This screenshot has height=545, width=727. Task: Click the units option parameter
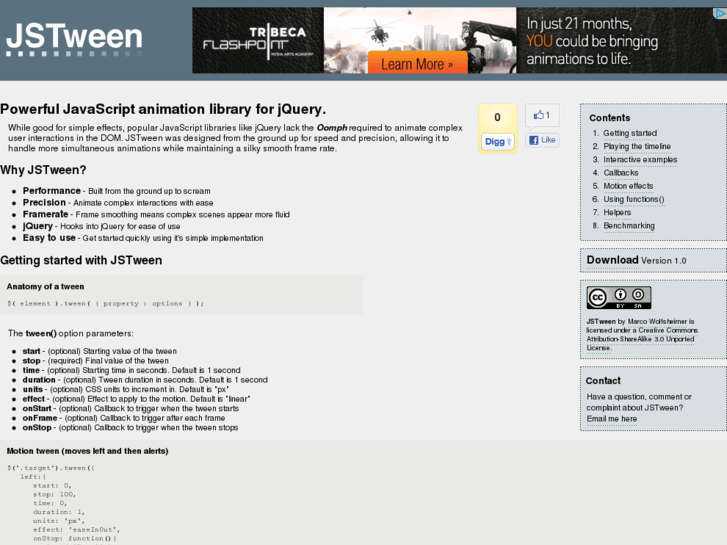125,390
